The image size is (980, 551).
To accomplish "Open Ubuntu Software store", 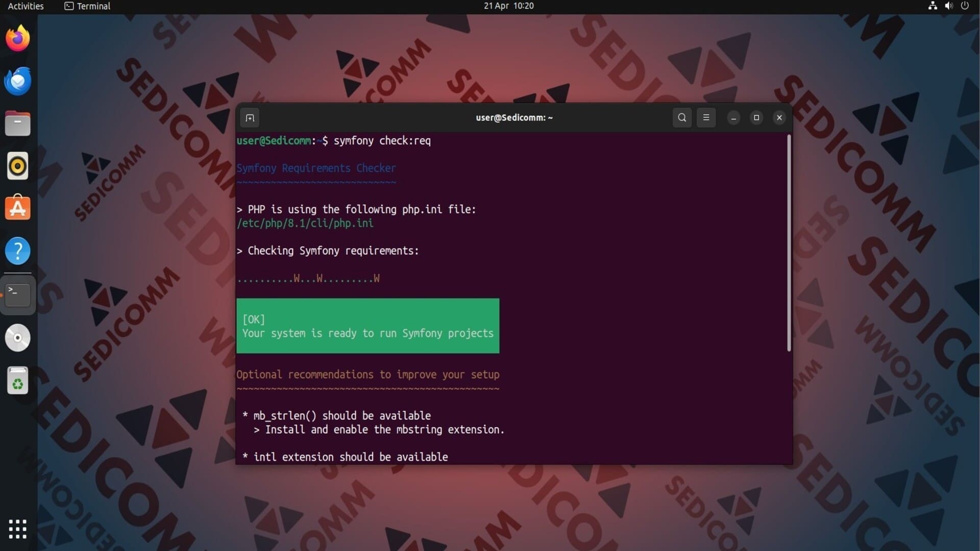I will point(18,209).
